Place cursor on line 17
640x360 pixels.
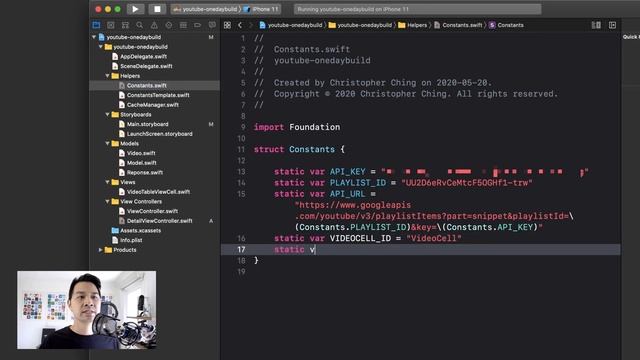(420, 249)
